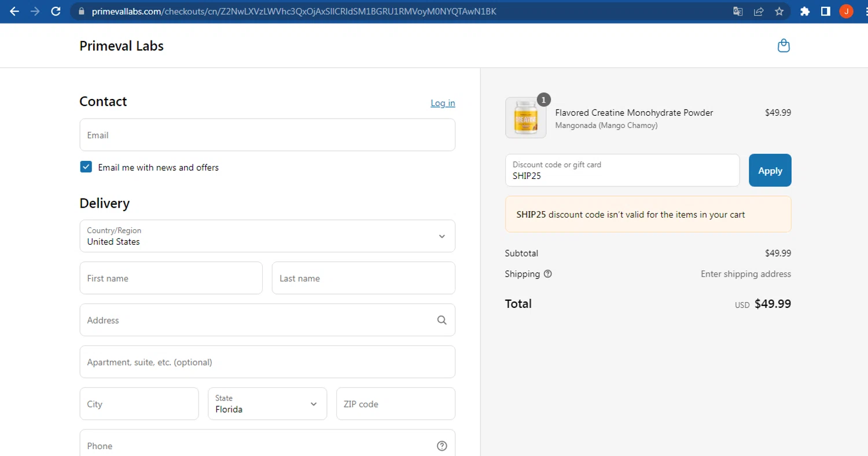
Task: Focus the City input field
Action: 139,403
